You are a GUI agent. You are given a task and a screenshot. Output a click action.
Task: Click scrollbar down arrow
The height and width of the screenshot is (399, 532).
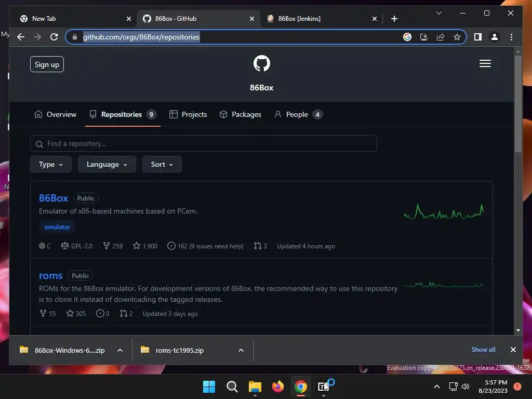click(x=518, y=330)
